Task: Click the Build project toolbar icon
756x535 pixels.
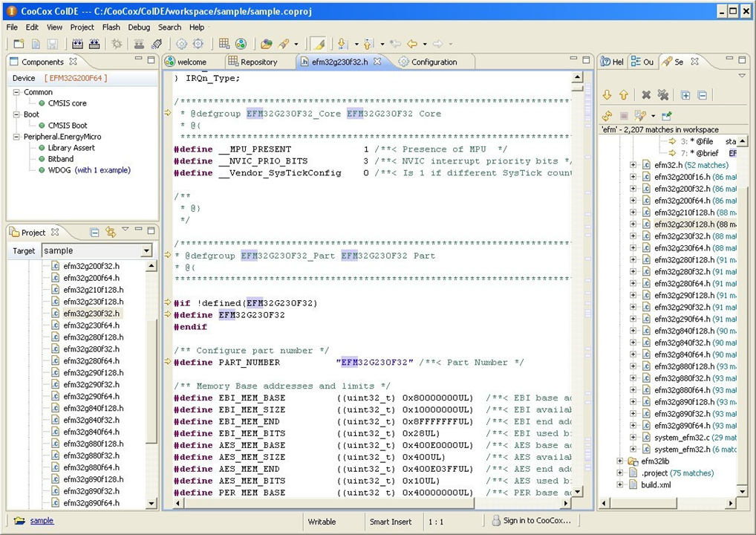Action: pos(77,45)
